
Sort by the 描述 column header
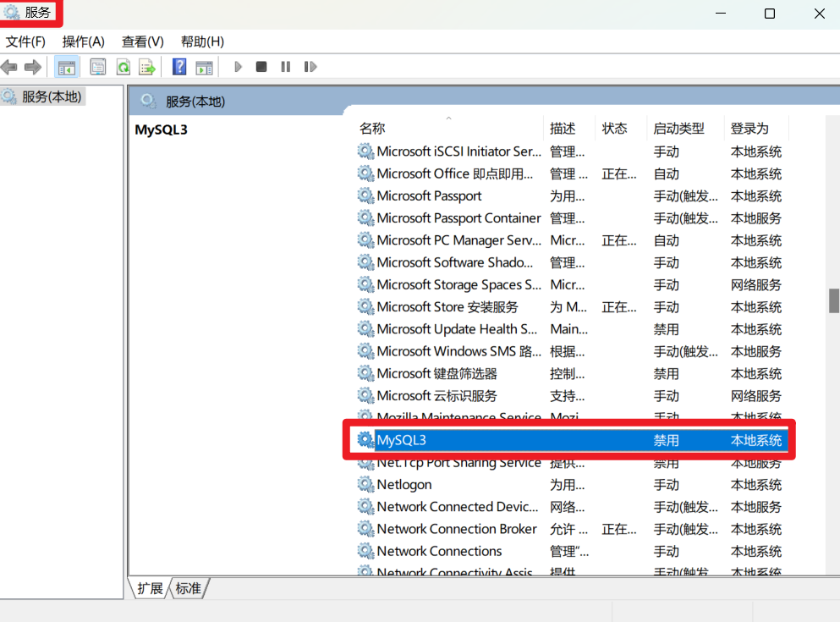coord(563,129)
